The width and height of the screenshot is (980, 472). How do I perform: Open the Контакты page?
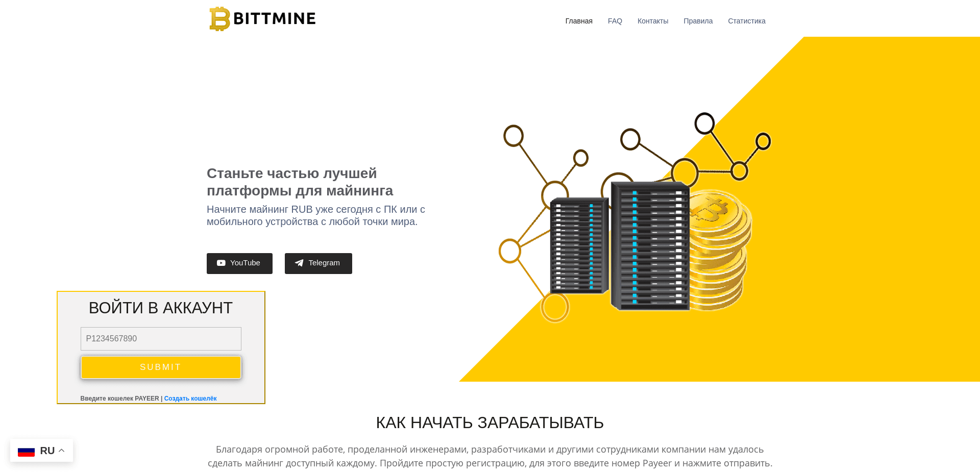pos(653,21)
